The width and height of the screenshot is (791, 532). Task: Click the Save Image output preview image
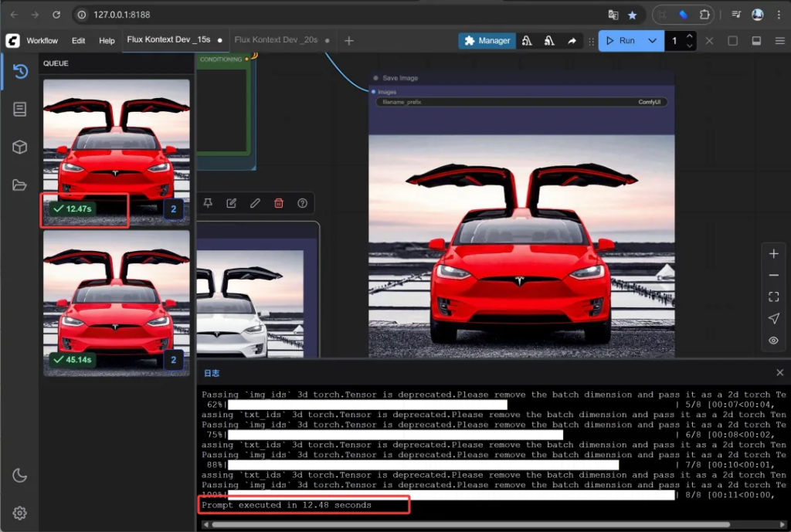[x=521, y=246]
